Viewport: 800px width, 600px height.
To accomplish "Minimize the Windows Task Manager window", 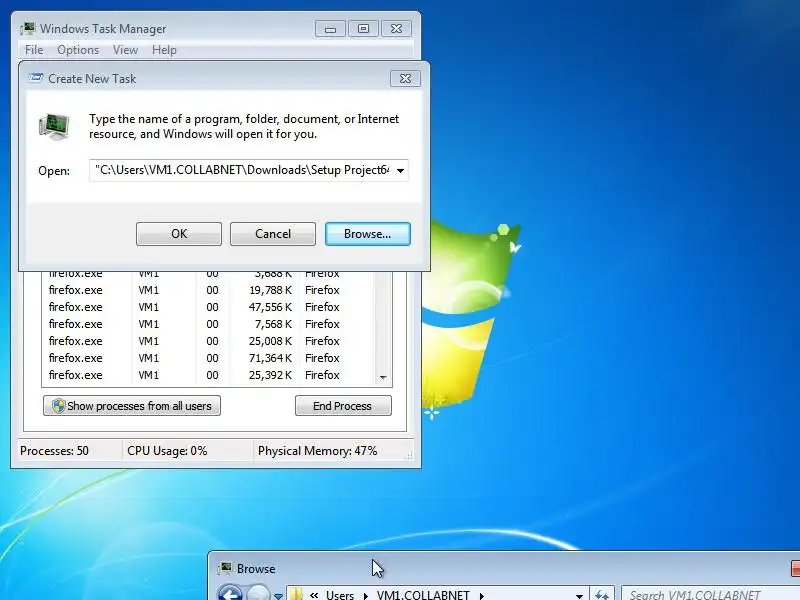I will [x=330, y=29].
